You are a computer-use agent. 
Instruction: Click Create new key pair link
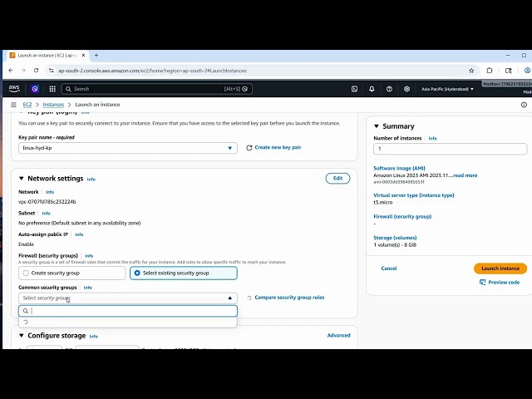click(x=278, y=148)
